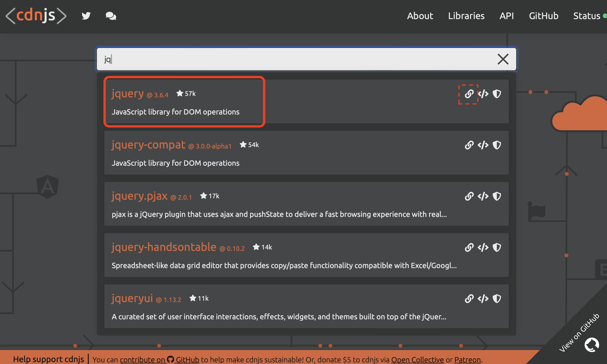The height and width of the screenshot is (364, 607).
Task: Copy URL link icon for jquery
Action: coord(469,94)
